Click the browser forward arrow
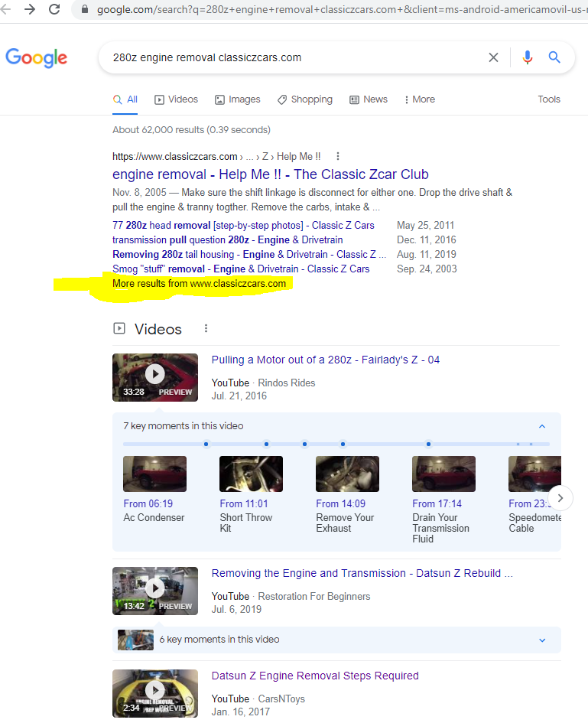Screen dimensions: 588x723 30,8
